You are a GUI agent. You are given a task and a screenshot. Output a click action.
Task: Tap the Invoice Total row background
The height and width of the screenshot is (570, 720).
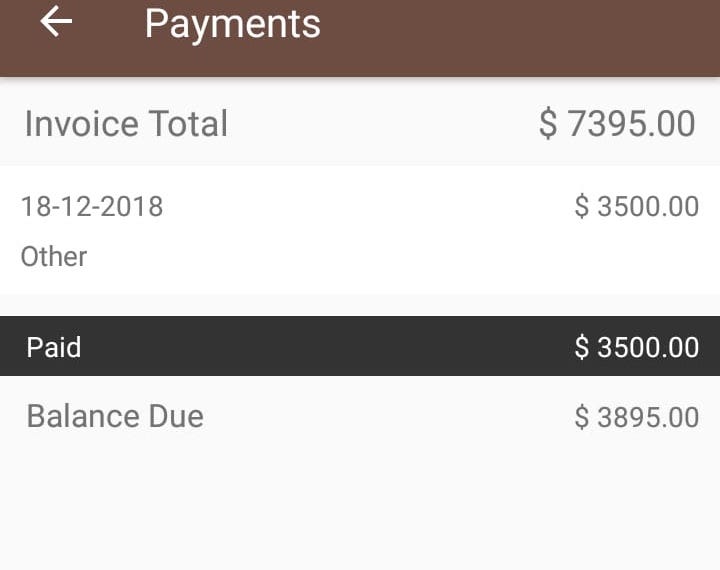point(380,124)
